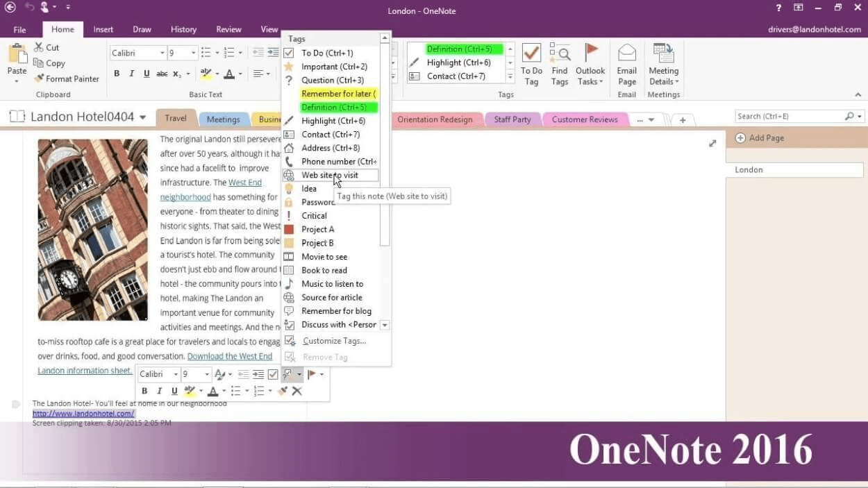The height and width of the screenshot is (488, 868).
Task: Click the mini toolbar highlight color button
Action: (x=190, y=391)
